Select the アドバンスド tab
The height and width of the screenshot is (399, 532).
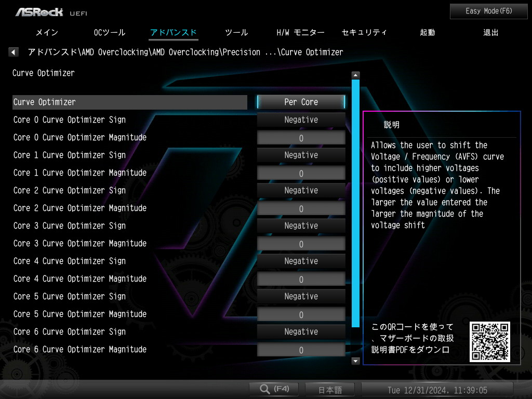(x=174, y=33)
